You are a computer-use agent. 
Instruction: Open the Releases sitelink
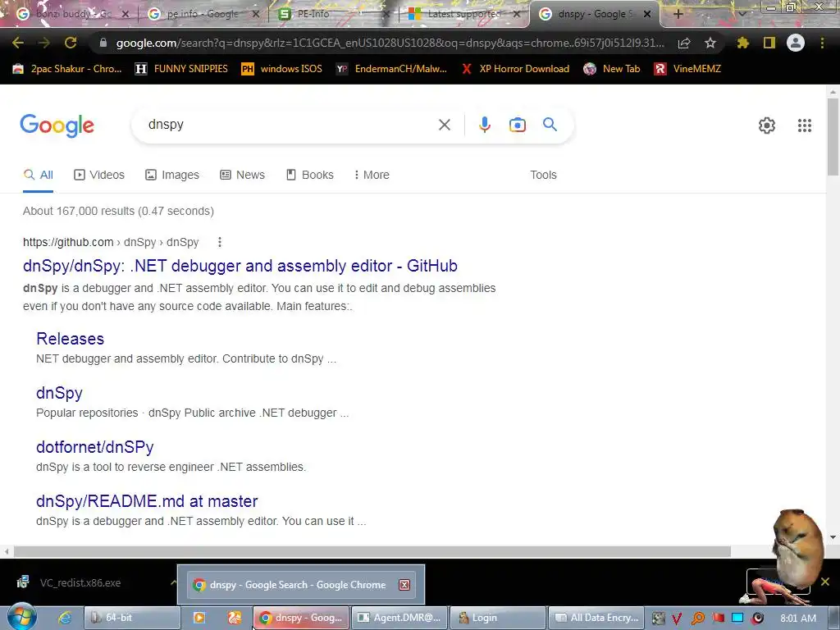[x=71, y=339]
